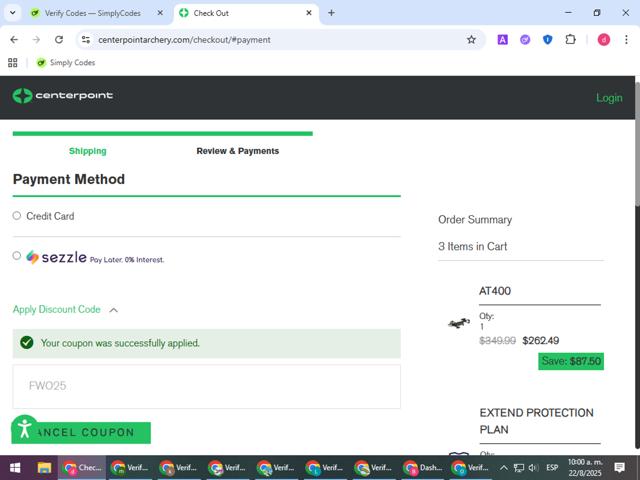
Task: Open the Dash... Chrome taskbar window
Action: 423,468
